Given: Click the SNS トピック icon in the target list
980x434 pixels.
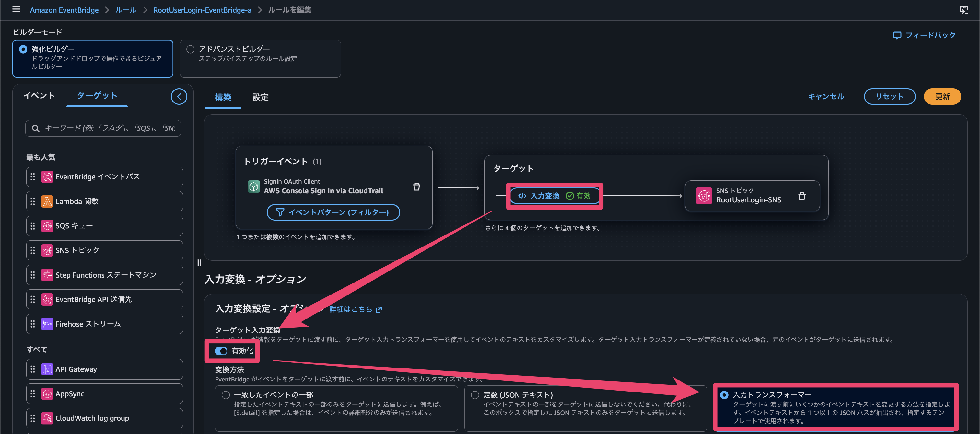Looking at the screenshot, I should click(x=47, y=250).
